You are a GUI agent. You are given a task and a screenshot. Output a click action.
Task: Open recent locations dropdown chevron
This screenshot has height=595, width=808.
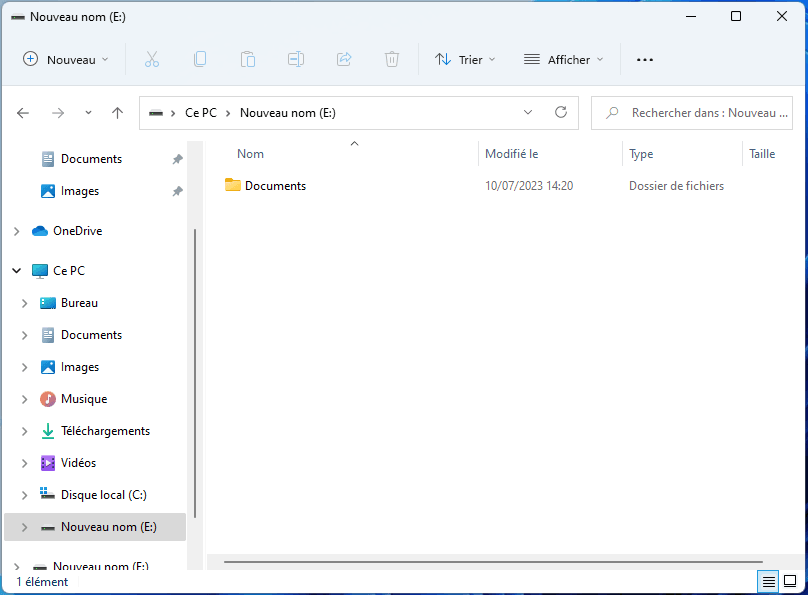pos(89,113)
